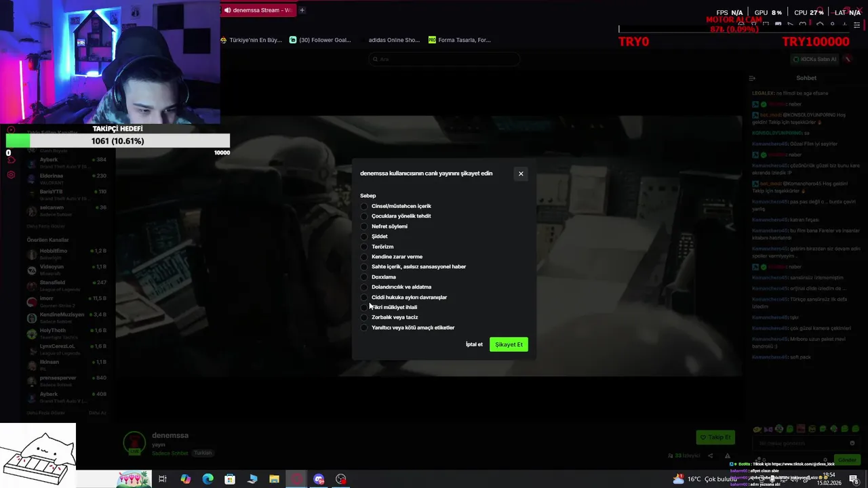Open HolyThoth recommended channel
This screenshot has width=868, height=488.
click(x=67, y=333)
